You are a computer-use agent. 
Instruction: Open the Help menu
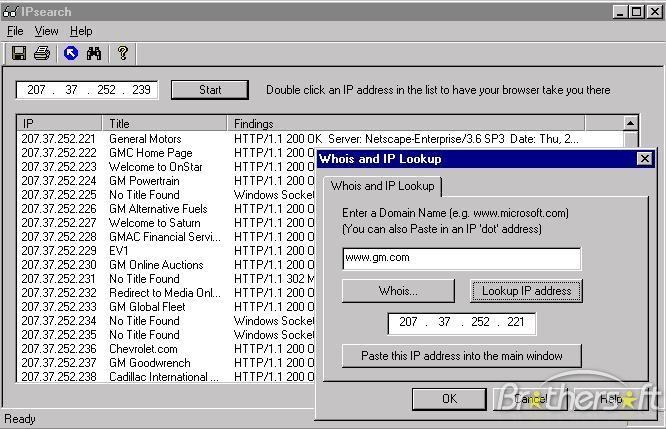click(x=81, y=31)
